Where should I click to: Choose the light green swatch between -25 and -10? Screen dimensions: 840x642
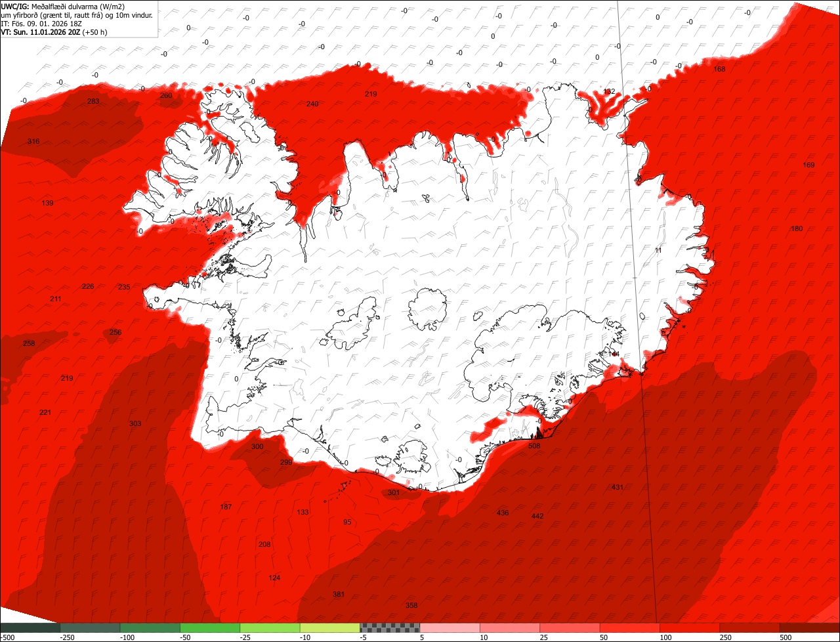(270, 628)
